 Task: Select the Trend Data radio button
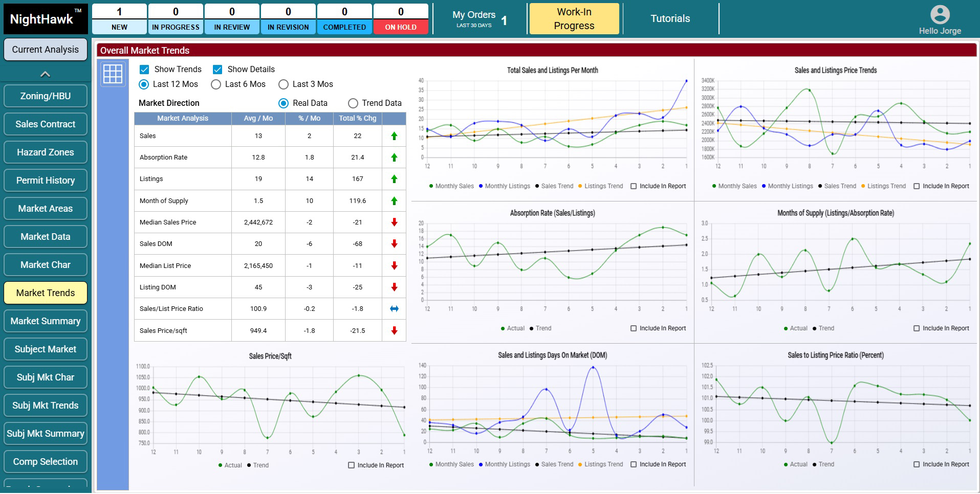(x=353, y=103)
